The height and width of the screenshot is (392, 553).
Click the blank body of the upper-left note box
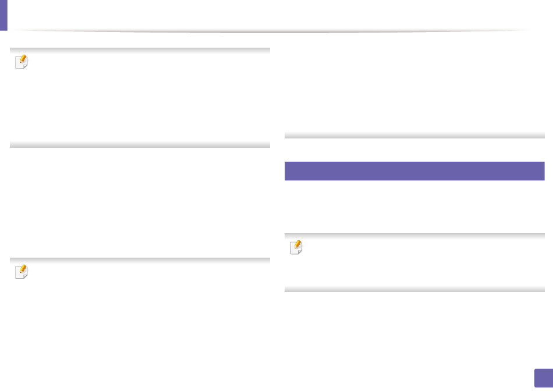[148, 98]
